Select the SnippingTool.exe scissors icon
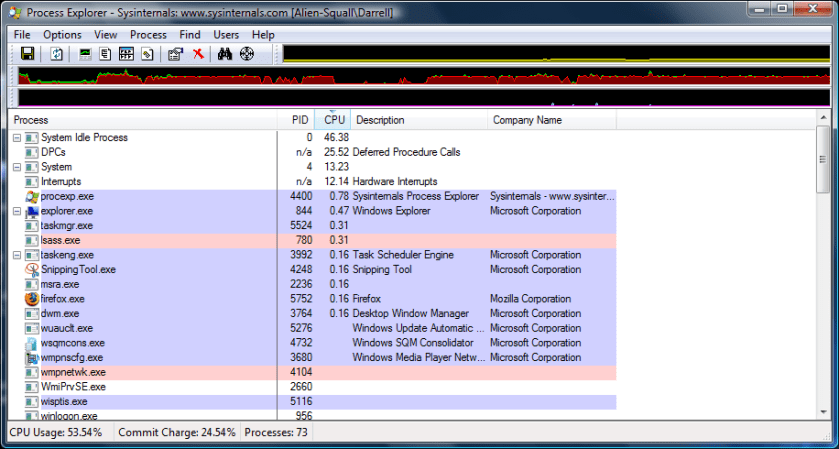This screenshot has height=449, width=839. point(32,269)
